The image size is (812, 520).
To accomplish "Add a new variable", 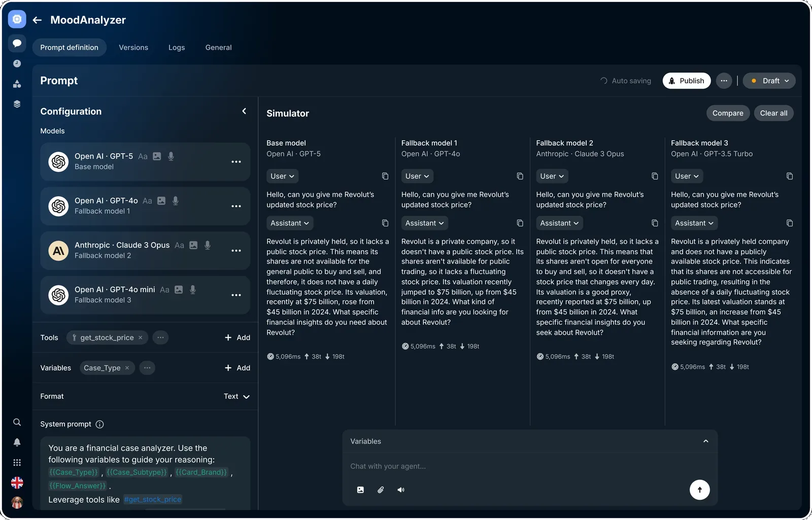I will (238, 368).
